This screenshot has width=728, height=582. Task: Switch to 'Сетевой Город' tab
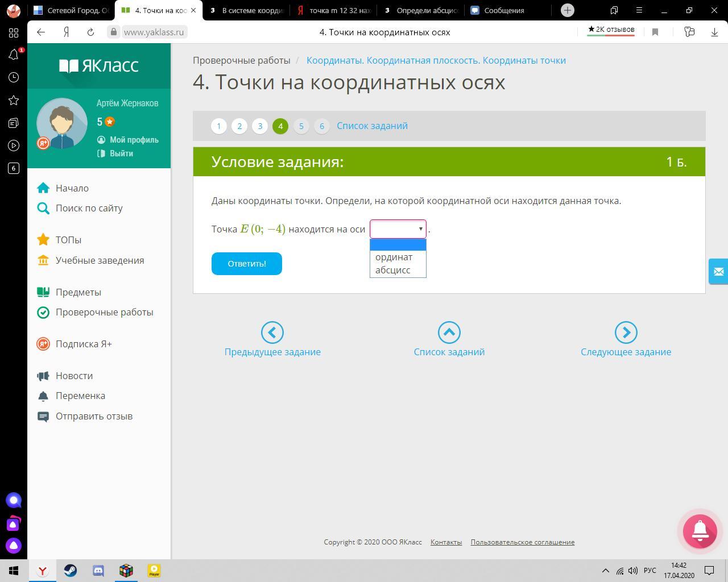(x=71, y=10)
